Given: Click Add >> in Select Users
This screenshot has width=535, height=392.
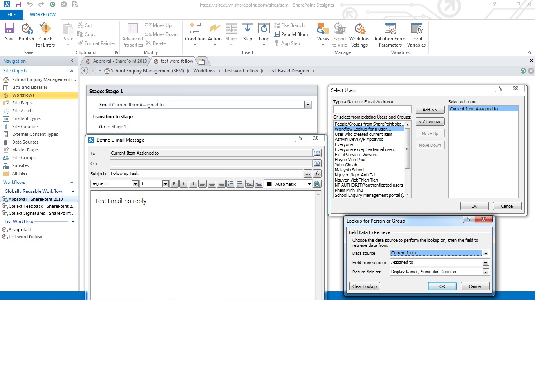Looking at the screenshot, I should click(430, 110).
